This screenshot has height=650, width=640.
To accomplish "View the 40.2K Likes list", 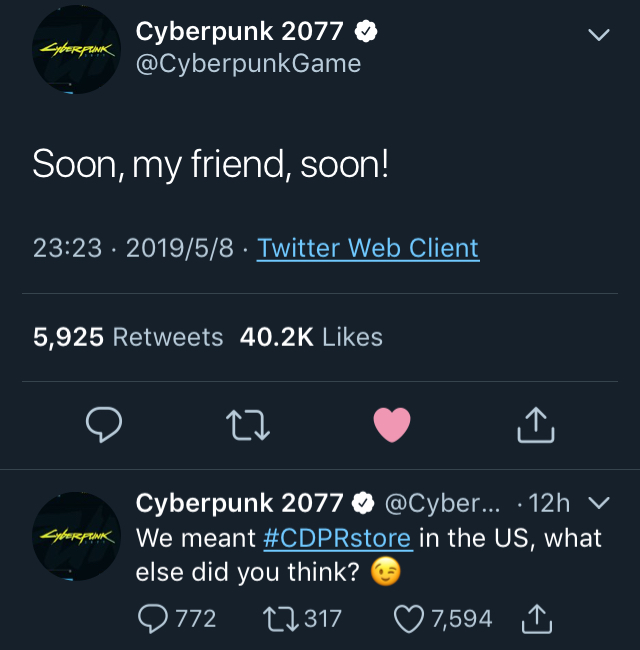I will (x=311, y=337).
